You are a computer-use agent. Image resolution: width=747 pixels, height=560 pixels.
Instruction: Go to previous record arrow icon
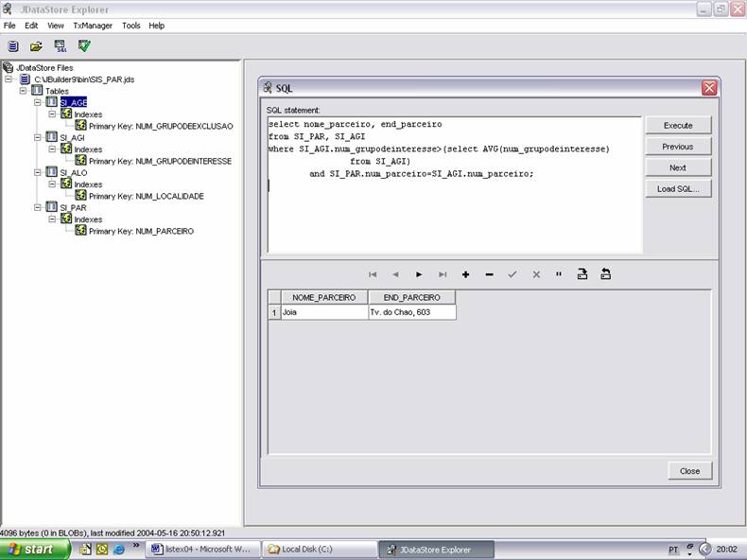[x=395, y=274]
